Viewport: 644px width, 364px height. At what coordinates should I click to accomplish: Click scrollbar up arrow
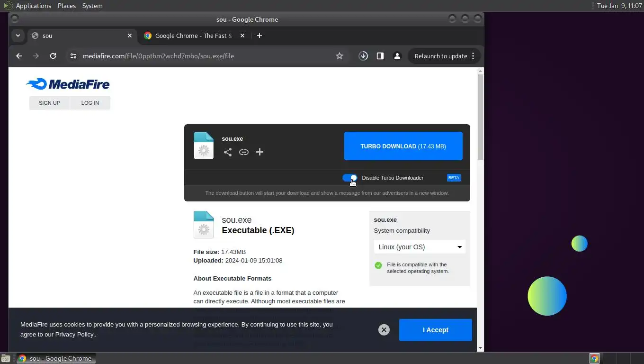(x=481, y=71)
